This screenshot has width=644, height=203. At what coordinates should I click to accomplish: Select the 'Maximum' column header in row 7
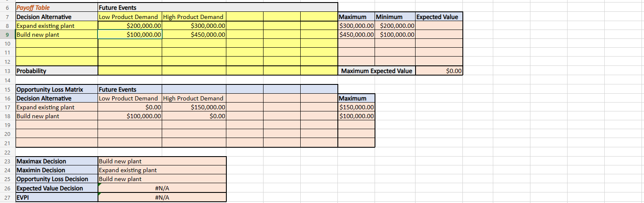click(356, 17)
